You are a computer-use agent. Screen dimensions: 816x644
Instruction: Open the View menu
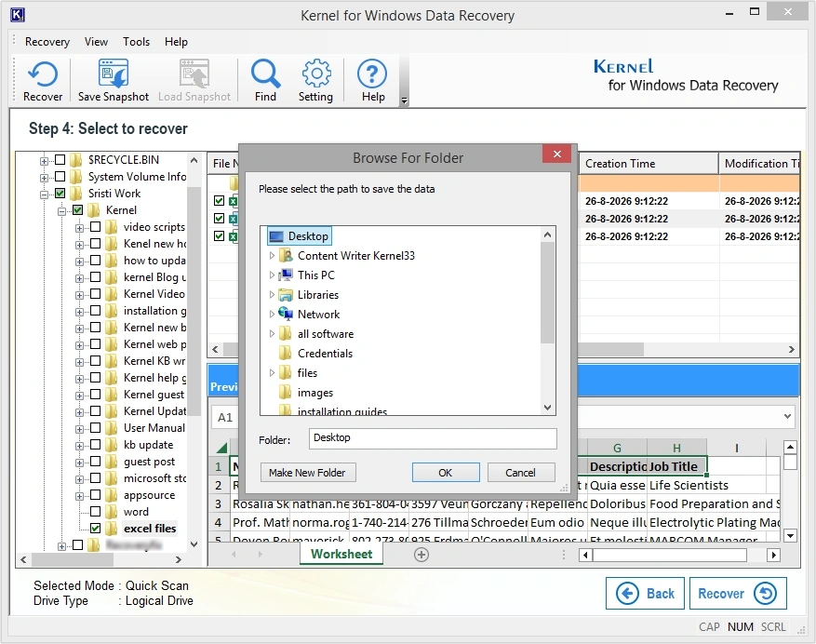[x=96, y=42]
